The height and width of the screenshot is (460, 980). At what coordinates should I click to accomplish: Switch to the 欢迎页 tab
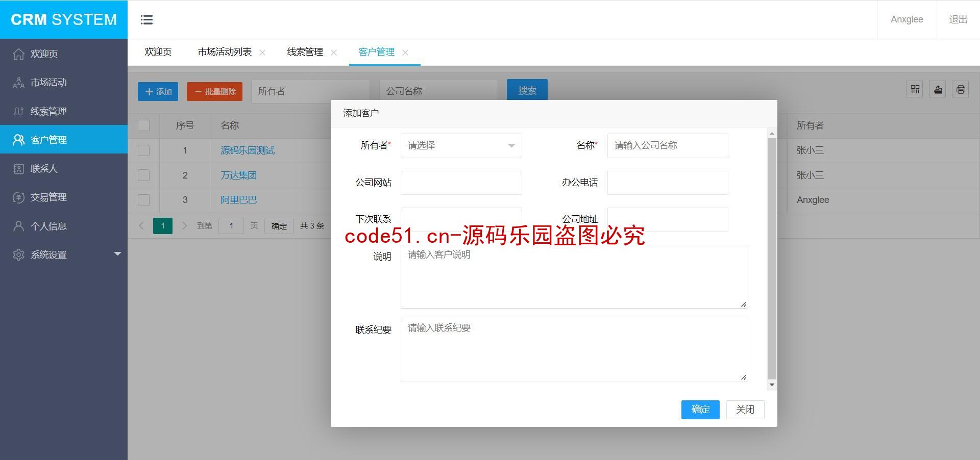point(158,52)
